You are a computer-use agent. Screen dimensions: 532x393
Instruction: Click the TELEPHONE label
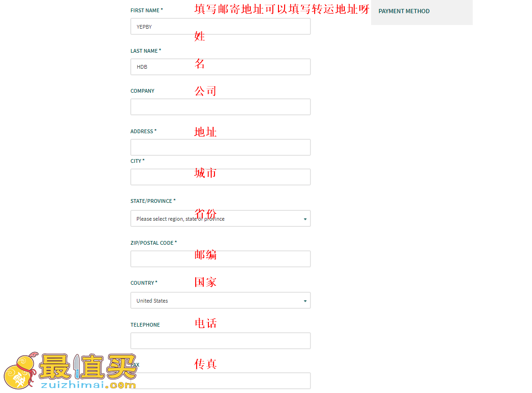(x=145, y=325)
